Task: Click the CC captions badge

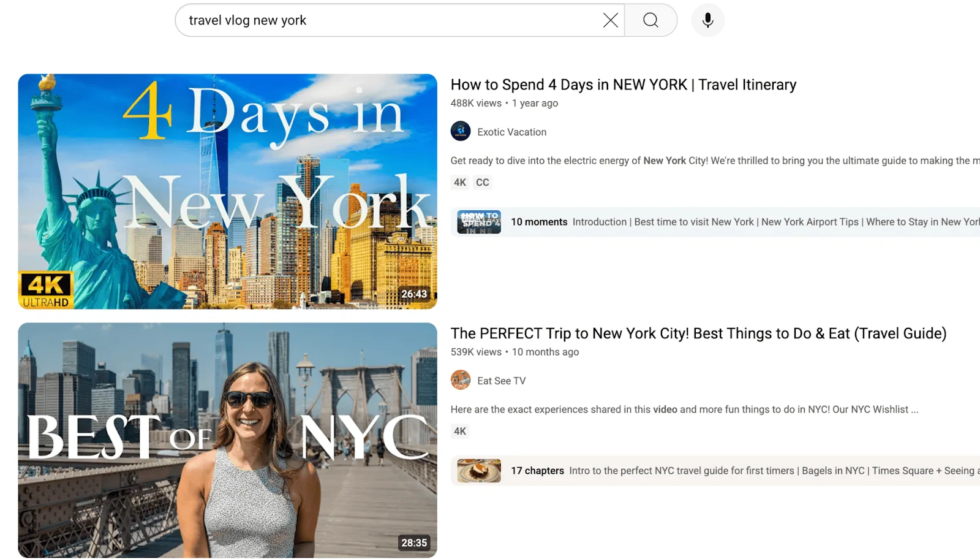Action: pyautogui.click(x=483, y=183)
